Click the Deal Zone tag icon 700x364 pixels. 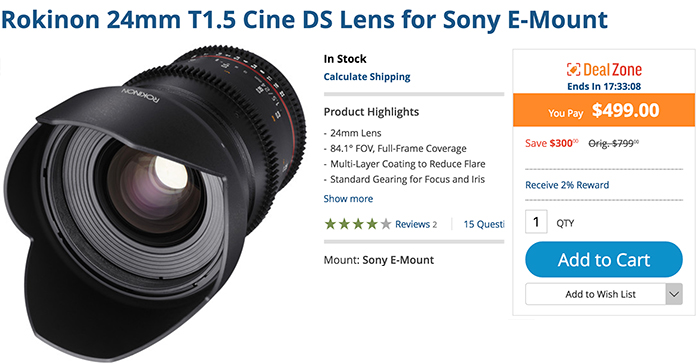573,70
